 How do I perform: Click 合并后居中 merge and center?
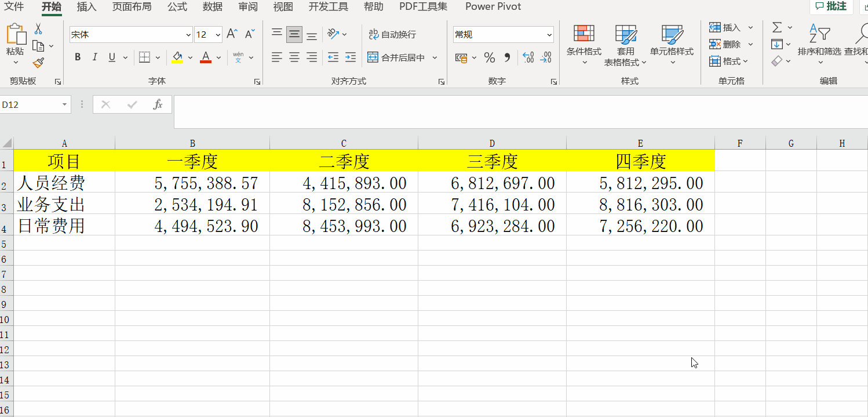(x=396, y=57)
